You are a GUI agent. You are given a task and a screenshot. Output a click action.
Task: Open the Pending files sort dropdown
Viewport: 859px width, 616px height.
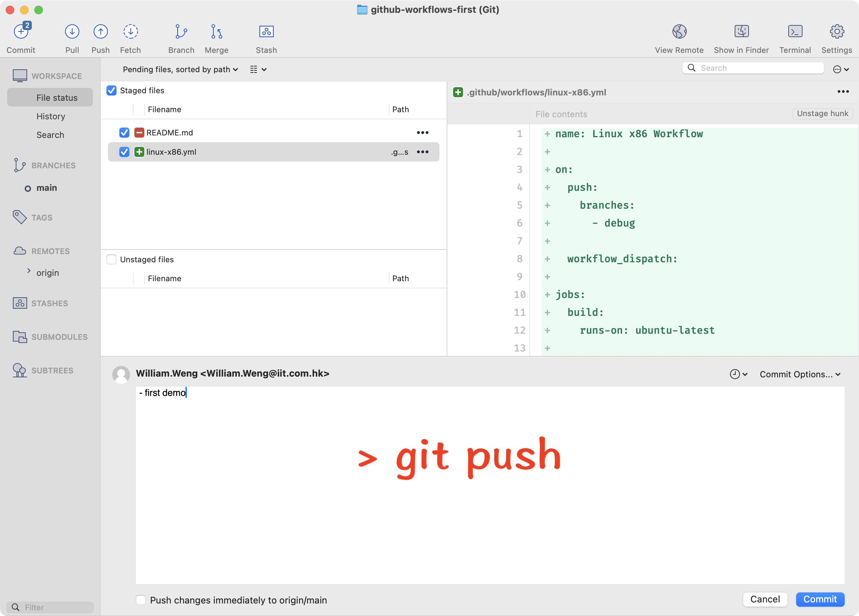(x=180, y=69)
